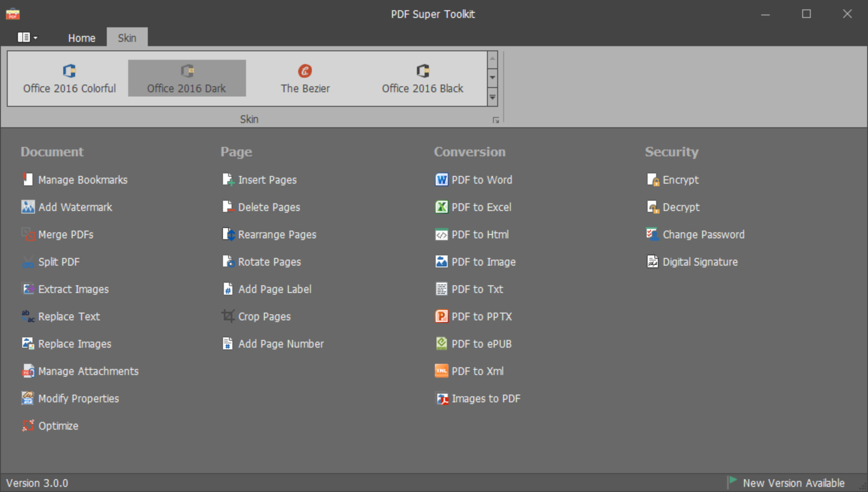Click the PDF Super Toolkit app icon

13,14
